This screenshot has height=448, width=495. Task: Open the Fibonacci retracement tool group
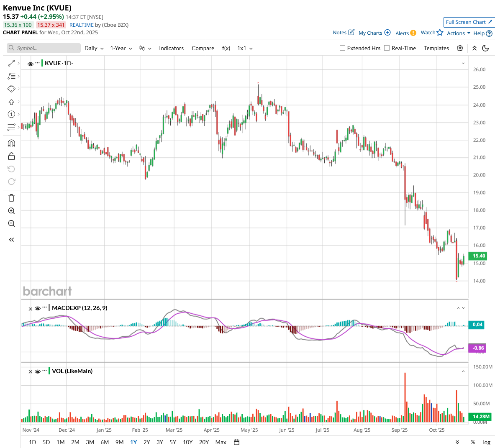point(11,76)
